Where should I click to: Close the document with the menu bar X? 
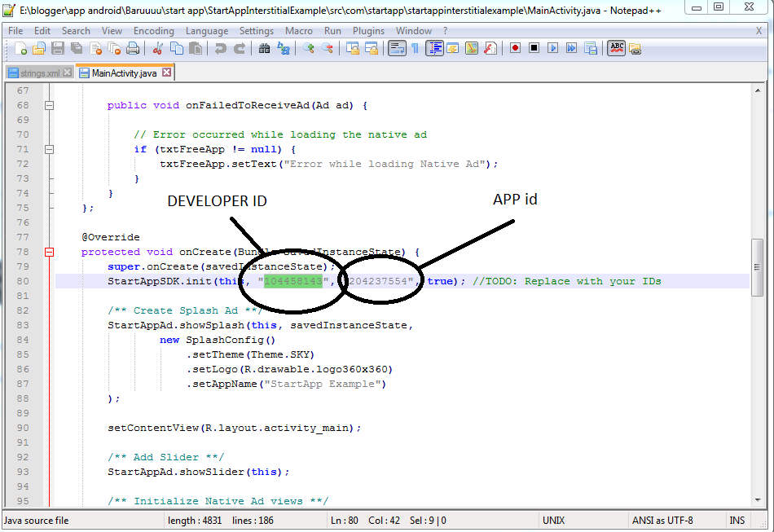[x=759, y=31]
